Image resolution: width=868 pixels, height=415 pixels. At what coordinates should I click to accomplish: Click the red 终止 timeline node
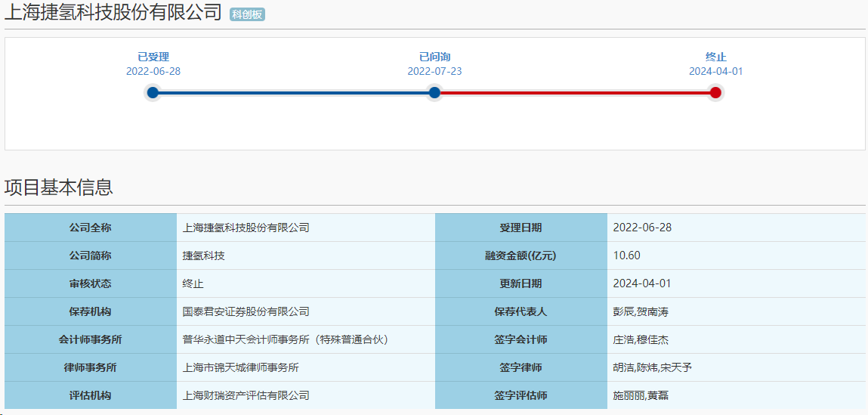point(715,93)
